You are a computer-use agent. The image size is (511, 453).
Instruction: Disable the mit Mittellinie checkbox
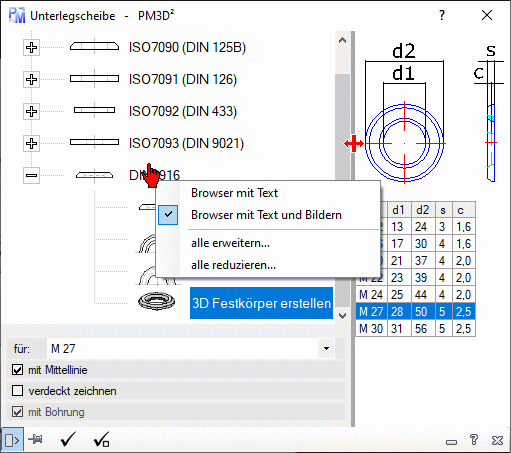pos(17,370)
